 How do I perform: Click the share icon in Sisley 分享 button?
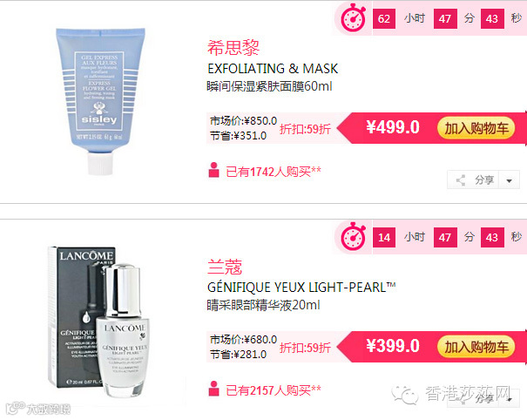click(461, 180)
